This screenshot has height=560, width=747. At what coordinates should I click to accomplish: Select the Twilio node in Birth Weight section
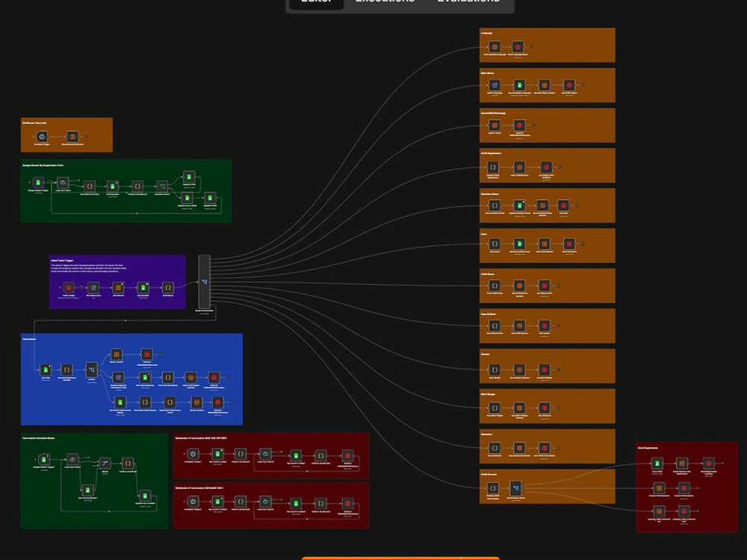[x=544, y=408]
